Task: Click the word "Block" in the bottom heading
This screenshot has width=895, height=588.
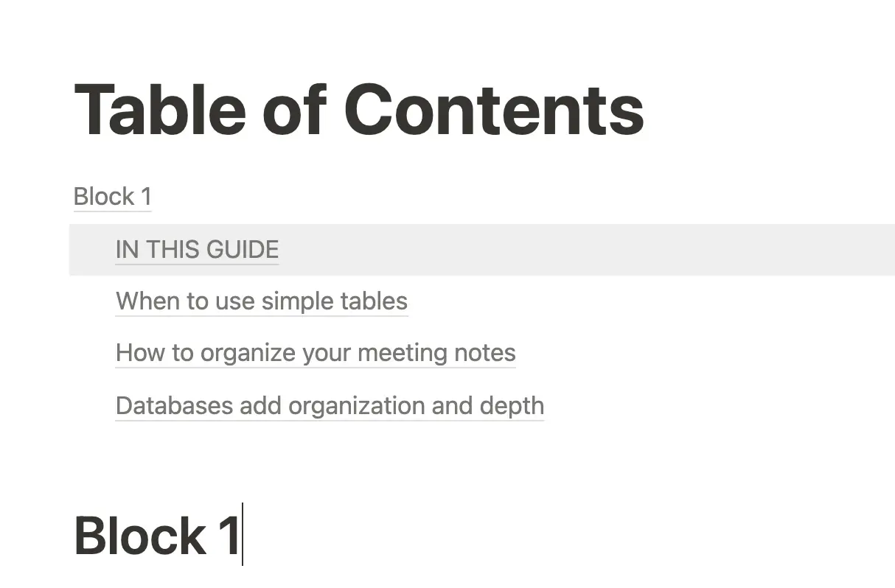Action: click(x=140, y=536)
